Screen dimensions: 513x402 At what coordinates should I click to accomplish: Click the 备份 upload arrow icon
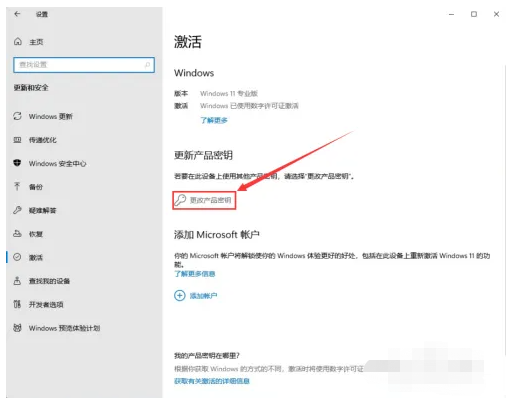click(x=17, y=186)
